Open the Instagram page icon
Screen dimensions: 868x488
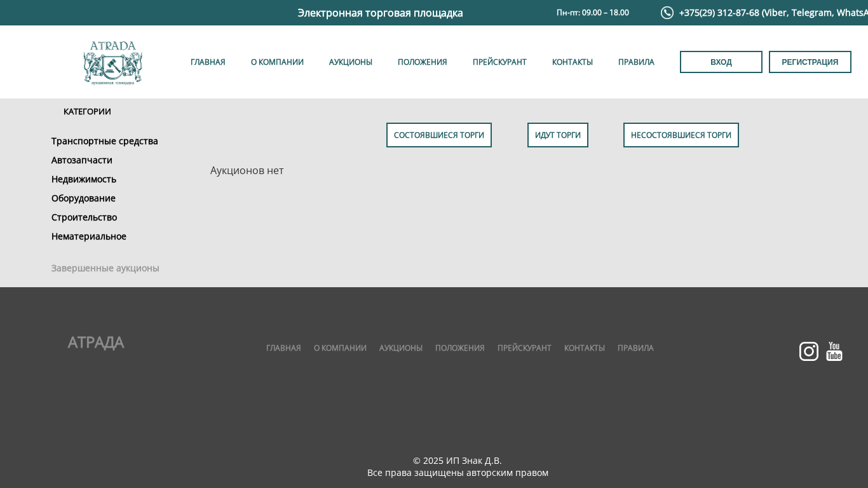click(808, 351)
